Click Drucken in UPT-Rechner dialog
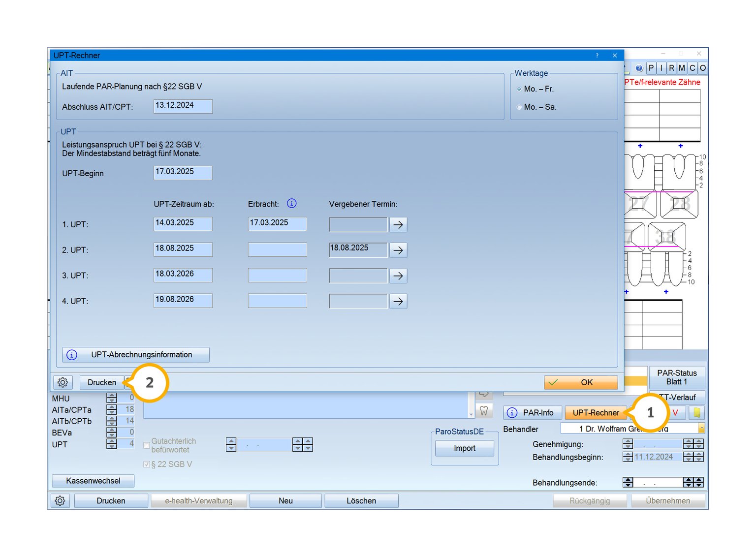Screen dimensions: 756x557 102,382
